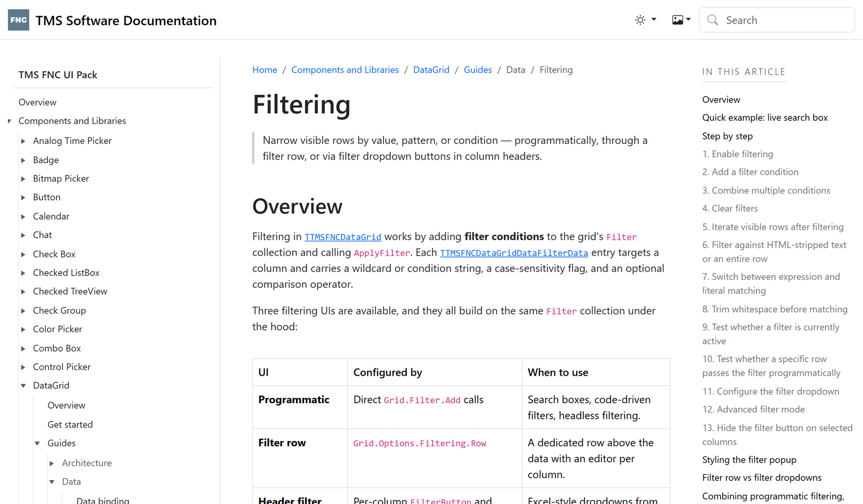863x504 pixels.
Task: Open Components and Libraries breadcrumb link
Action: 345,70
